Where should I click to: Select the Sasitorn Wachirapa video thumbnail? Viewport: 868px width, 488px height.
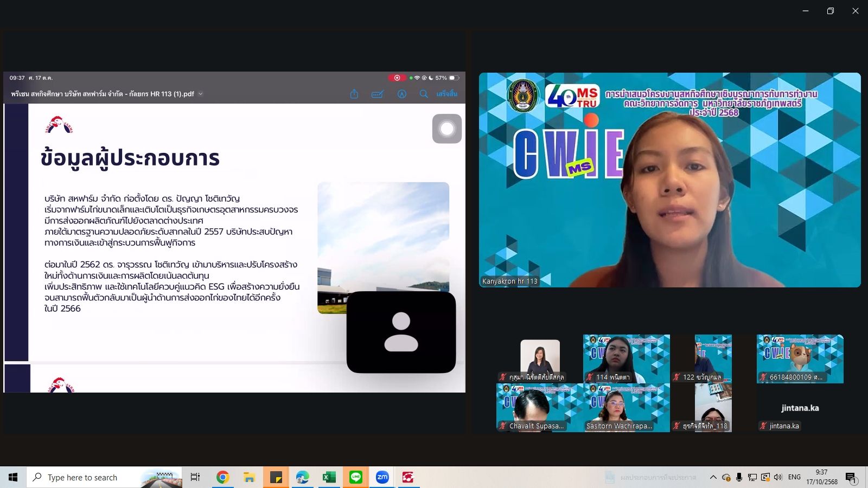click(x=626, y=407)
